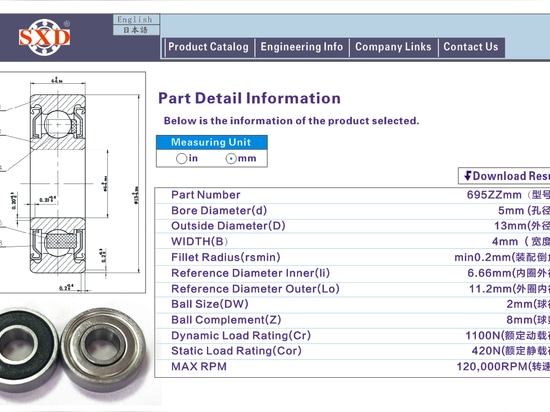Select the 'WIDTH(B)' label

point(199,242)
